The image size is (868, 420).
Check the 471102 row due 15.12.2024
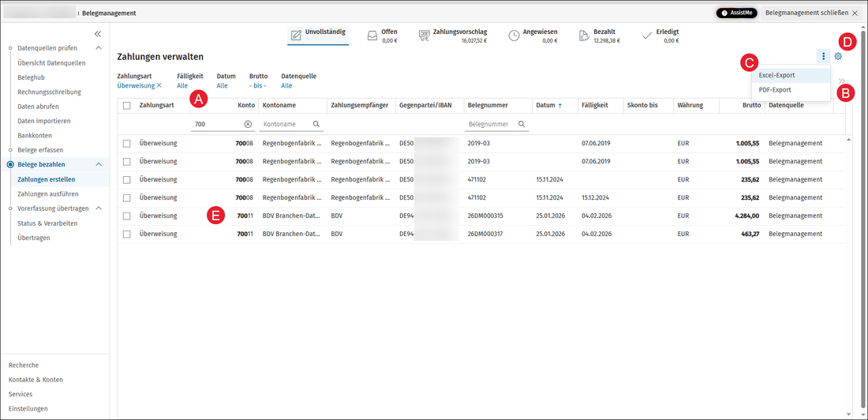[127, 198]
